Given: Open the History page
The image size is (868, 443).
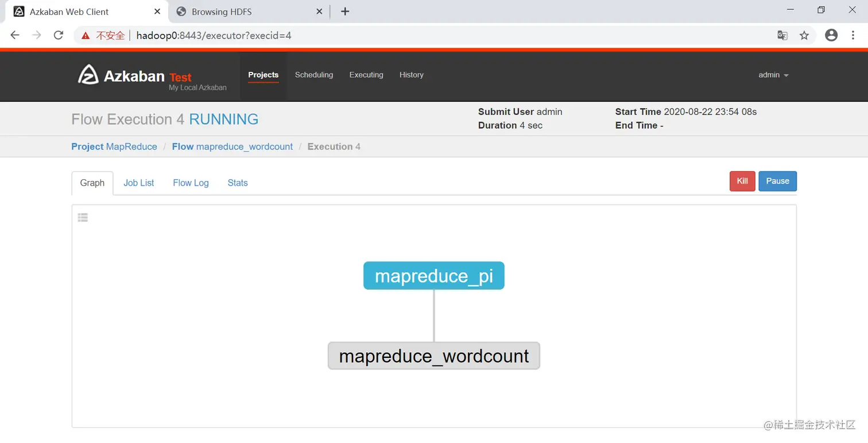Looking at the screenshot, I should pos(412,75).
